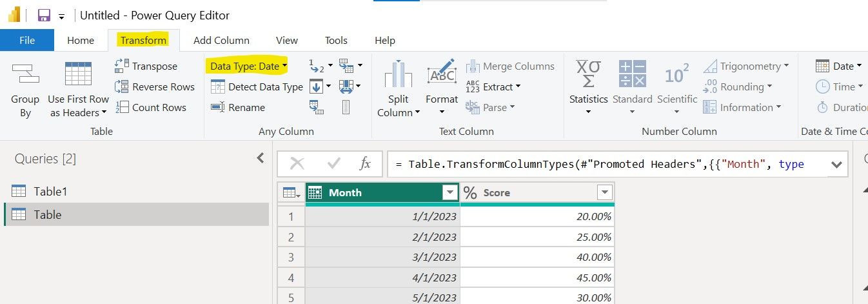
Task: Open the File menu
Action: (27, 40)
